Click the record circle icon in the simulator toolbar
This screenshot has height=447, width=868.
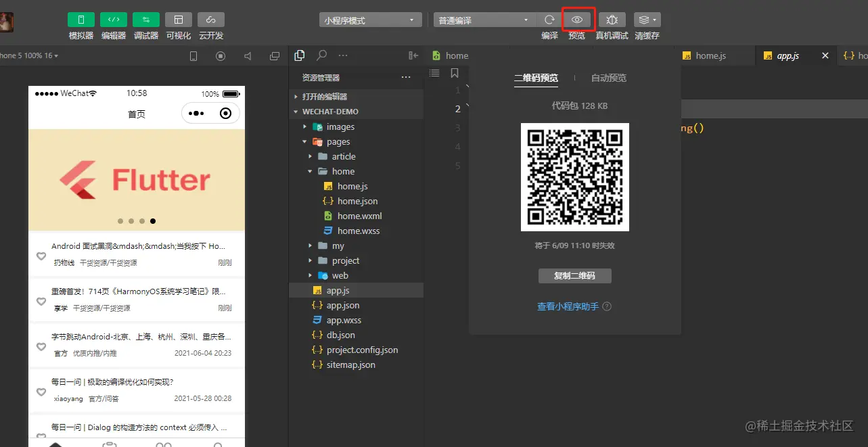coord(221,56)
